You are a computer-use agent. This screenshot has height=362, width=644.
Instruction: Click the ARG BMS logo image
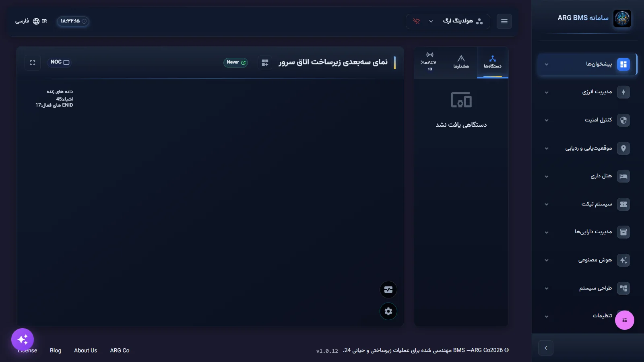click(622, 19)
